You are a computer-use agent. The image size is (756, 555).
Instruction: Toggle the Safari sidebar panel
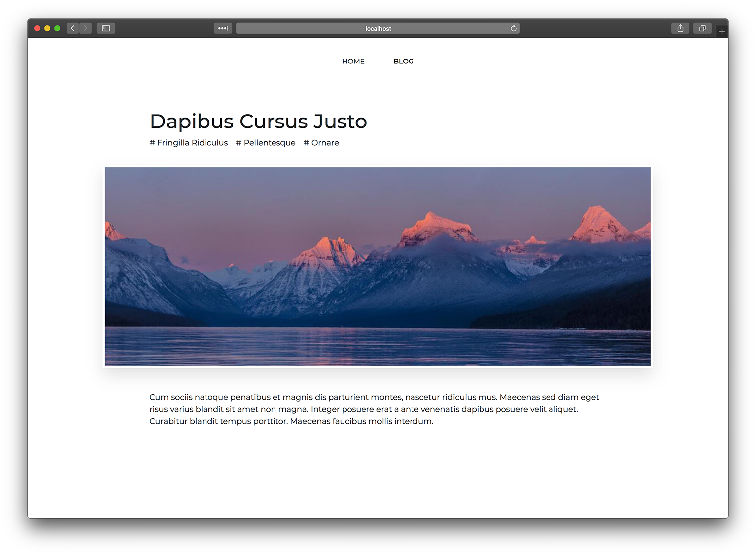pyautogui.click(x=106, y=28)
